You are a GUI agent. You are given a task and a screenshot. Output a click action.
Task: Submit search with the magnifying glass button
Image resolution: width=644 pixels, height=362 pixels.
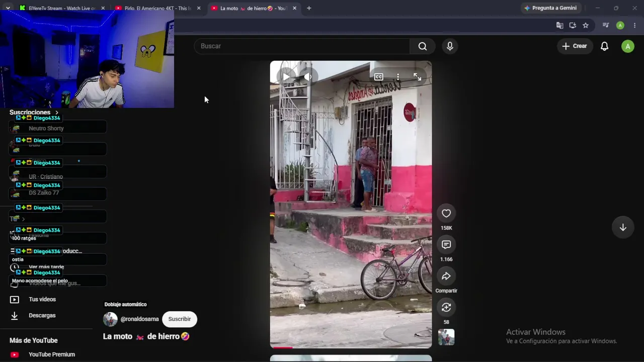[423, 46]
